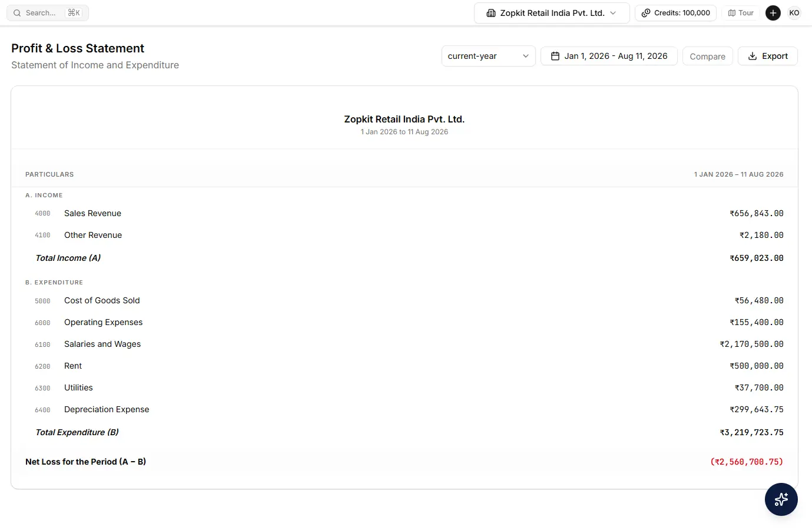Select the Other Revenue row label
Image resolution: width=812 pixels, height=530 pixels.
(93, 235)
